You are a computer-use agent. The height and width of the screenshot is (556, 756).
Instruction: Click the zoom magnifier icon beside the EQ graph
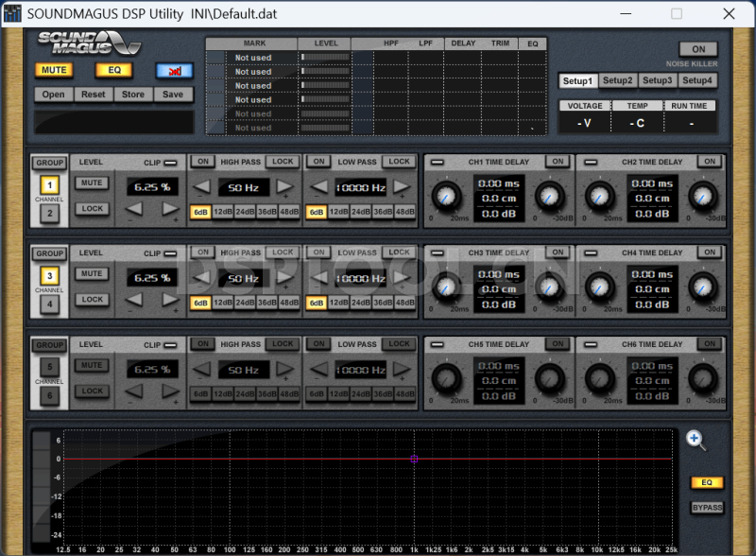click(696, 440)
